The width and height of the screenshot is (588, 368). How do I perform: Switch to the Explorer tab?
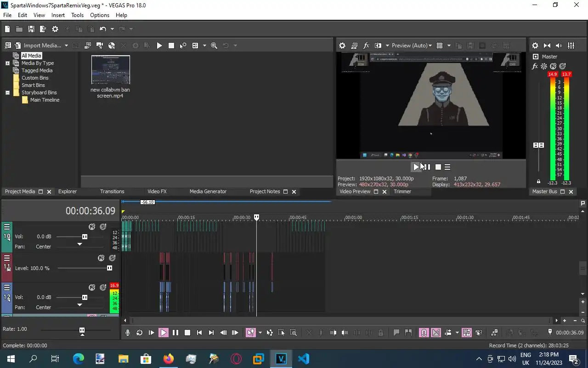click(68, 191)
